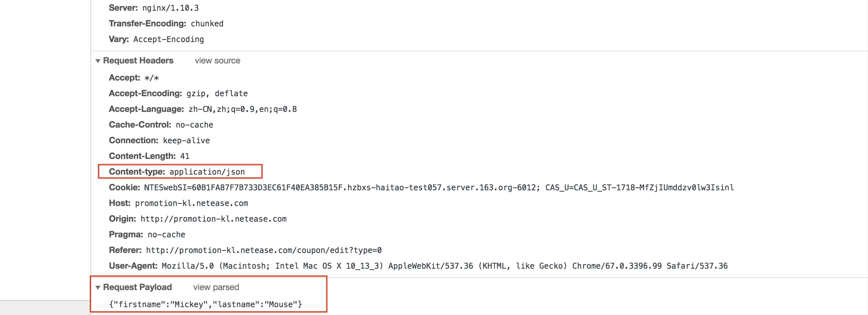
Task: Click the Vary Accept-Encoding row
Action: click(x=157, y=39)
